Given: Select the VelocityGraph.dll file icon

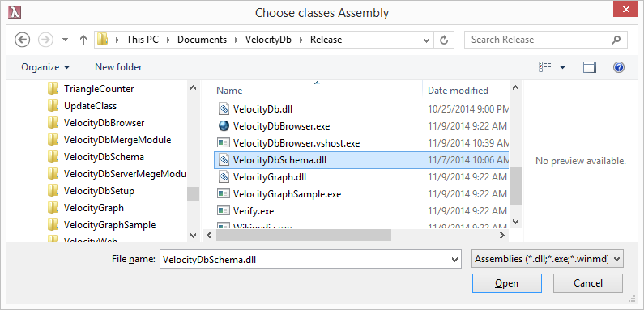Looking at the screenshot, I should click(223, 177).
